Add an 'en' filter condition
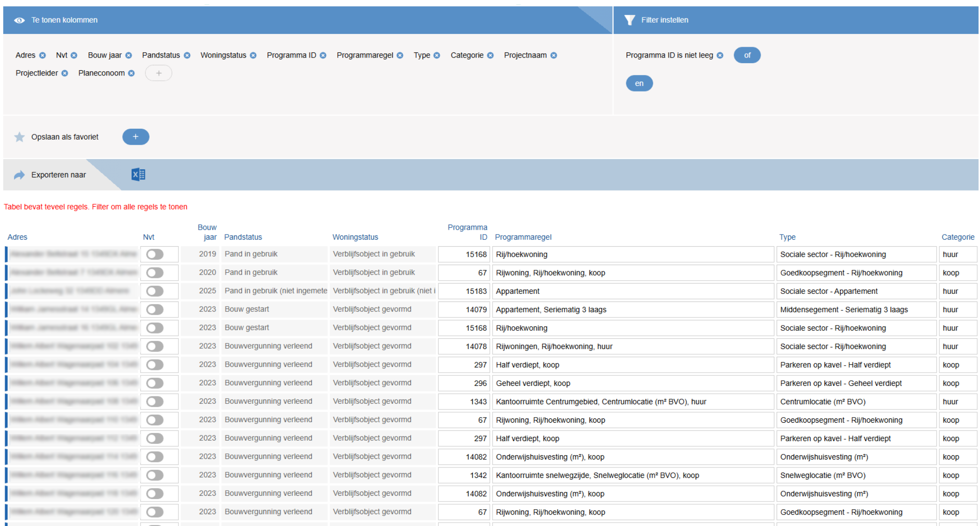980x526 pixels. (x=639, y=83)
